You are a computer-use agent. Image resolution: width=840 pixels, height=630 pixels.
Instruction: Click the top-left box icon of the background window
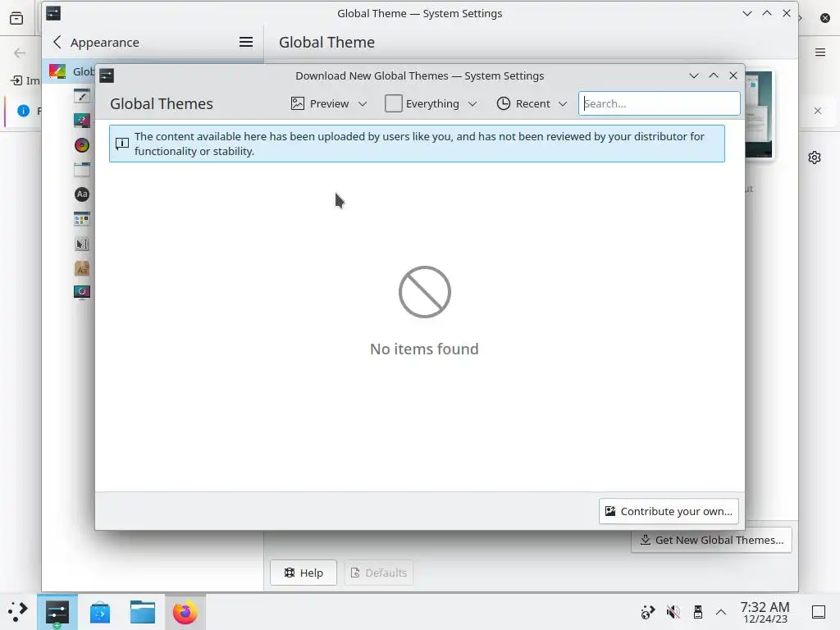coord(16,19)
